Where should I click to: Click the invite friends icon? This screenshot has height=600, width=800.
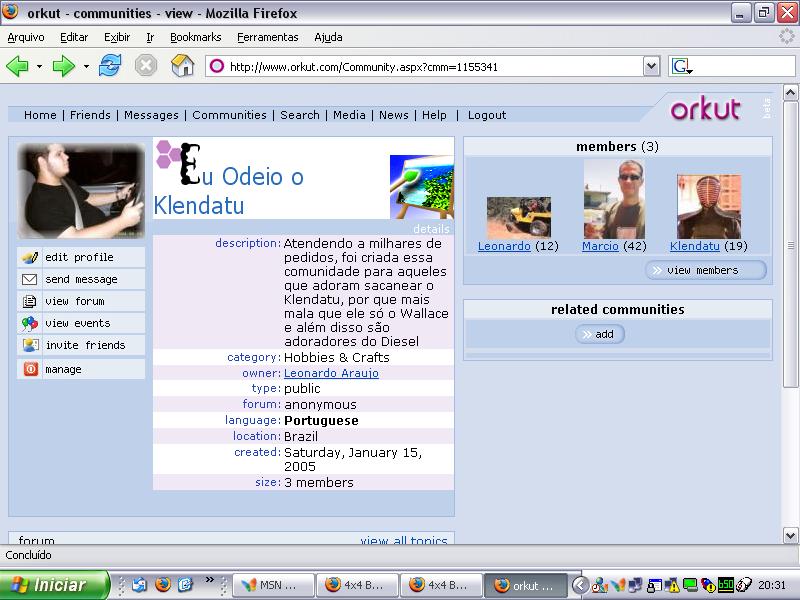coord(30,345)
